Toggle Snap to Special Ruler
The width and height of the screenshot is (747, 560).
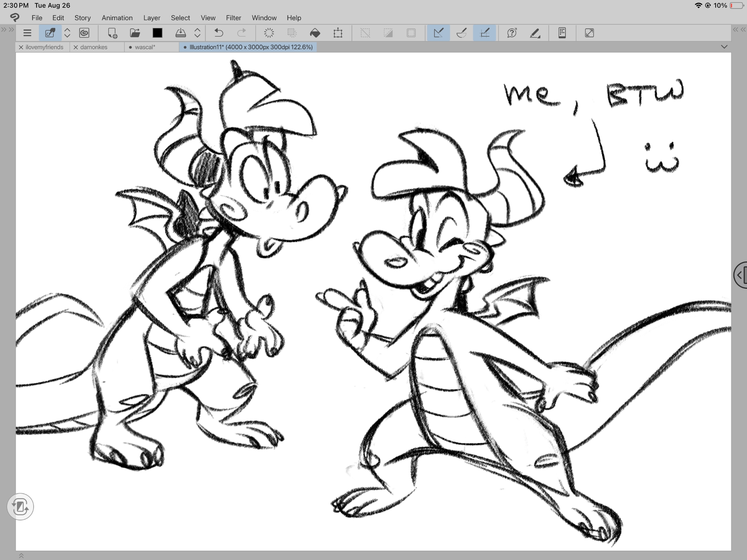462,33
